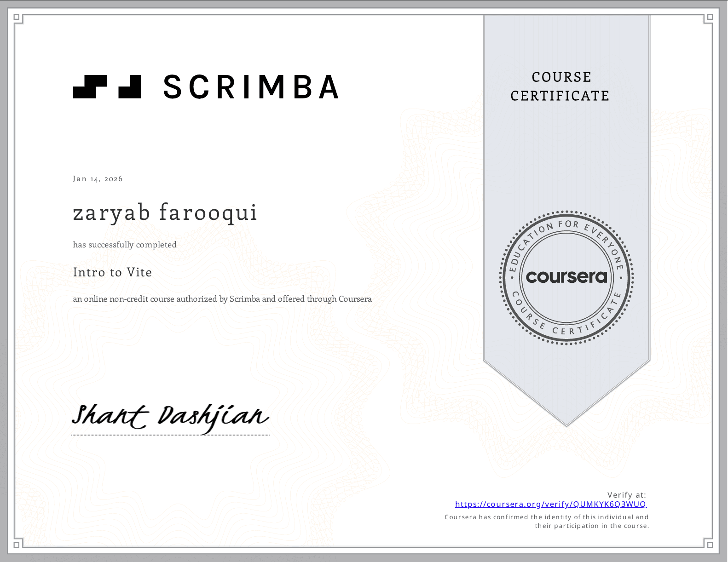Click the 'Verify at:' label
Screen dimensions: 728x562
(627, 495)
